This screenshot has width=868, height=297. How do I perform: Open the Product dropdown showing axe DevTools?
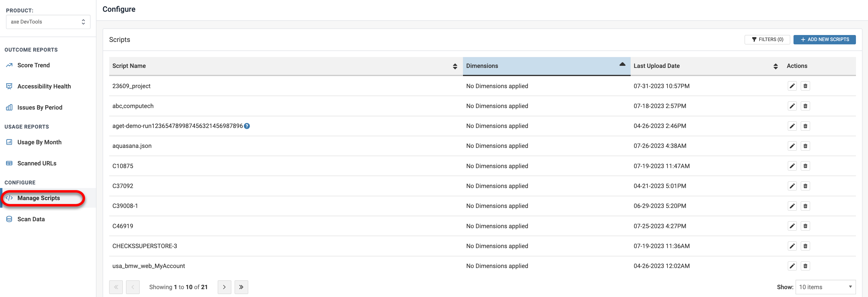point(48,22)
